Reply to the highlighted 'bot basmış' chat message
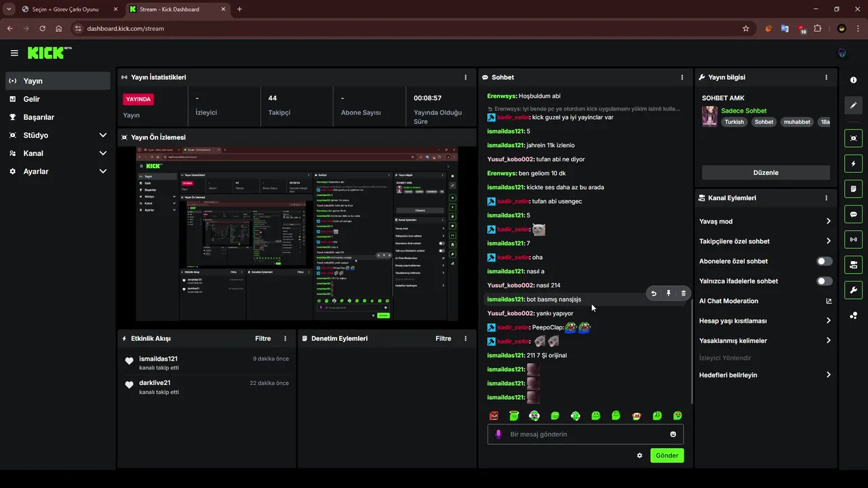Image resolution: width=868 pixels, height=488 pixels. 654,293
